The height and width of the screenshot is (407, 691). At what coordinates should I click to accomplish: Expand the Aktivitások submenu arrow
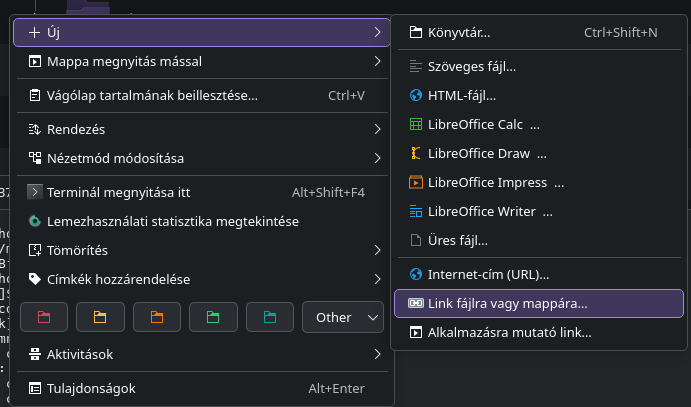coord(377,354)
